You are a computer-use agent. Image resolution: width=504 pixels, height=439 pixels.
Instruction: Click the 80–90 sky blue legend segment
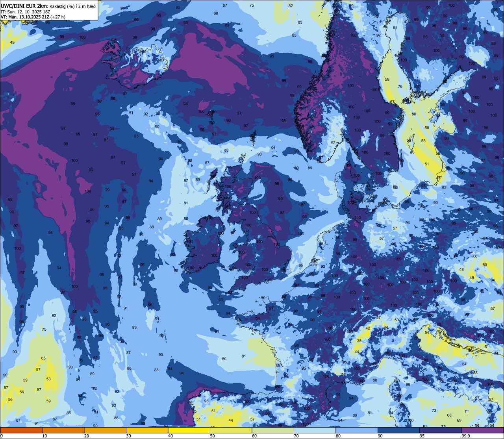[357, 430]
